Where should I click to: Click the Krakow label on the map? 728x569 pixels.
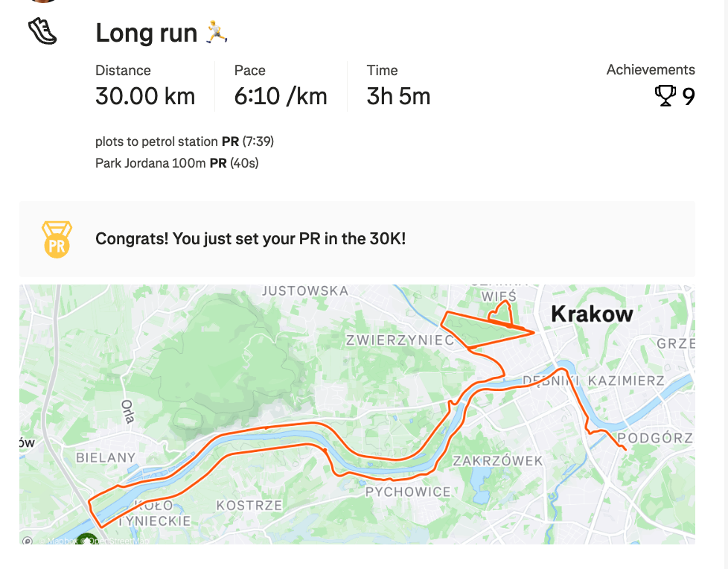[x=592, y=314]
